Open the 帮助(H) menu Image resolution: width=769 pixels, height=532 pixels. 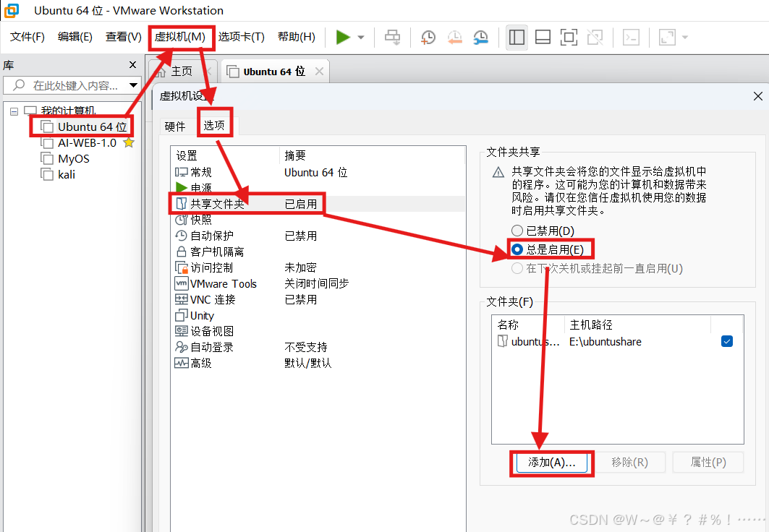(296, 38)
